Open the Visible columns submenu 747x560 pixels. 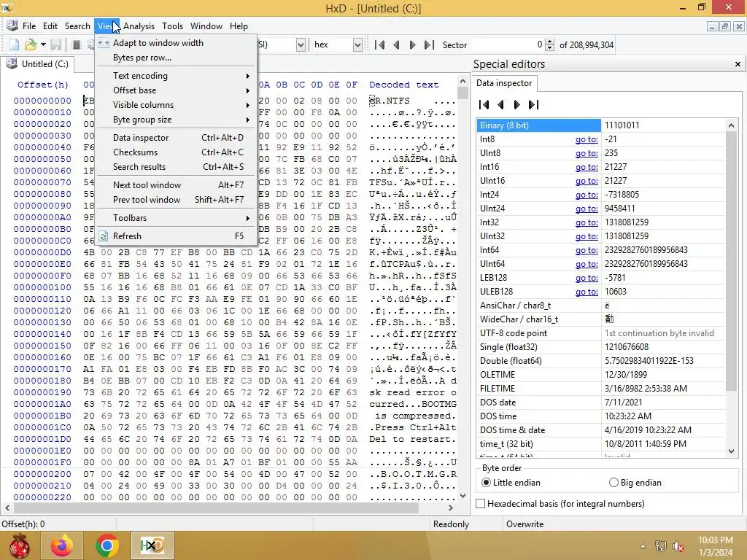tap(177, 105)
